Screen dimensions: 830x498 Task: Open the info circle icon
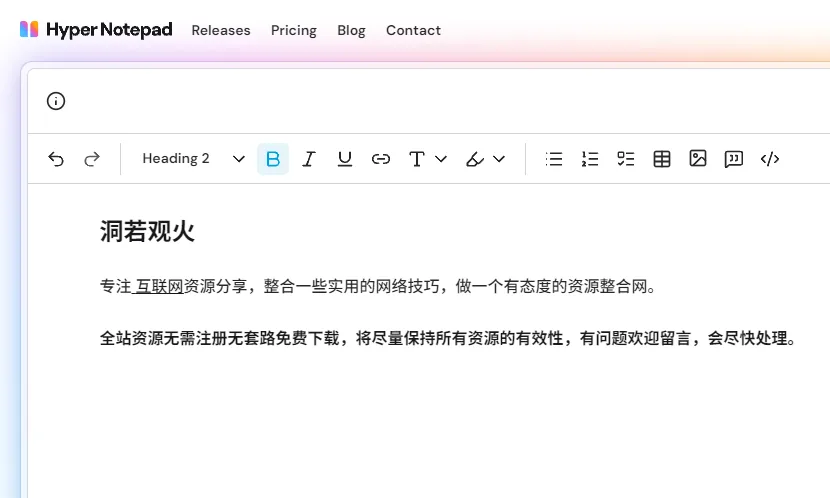pyautogui.click(x=56, y=101)
